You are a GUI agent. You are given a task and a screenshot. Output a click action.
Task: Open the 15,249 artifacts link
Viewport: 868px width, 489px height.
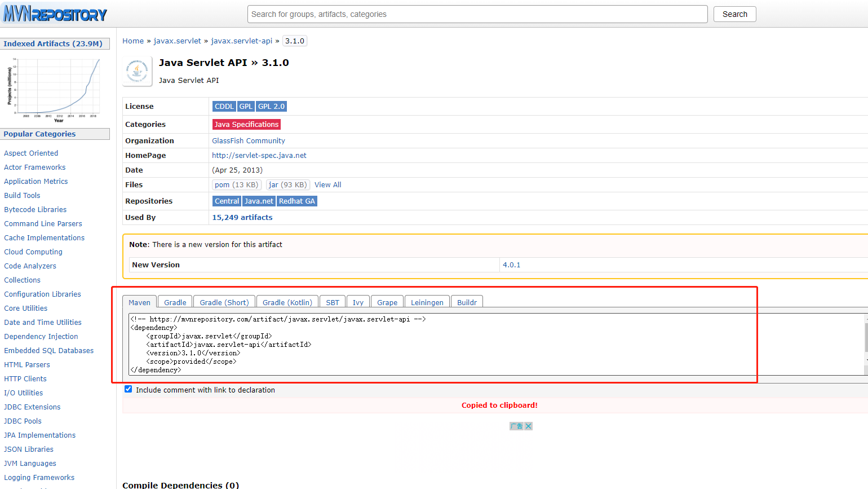242,217
